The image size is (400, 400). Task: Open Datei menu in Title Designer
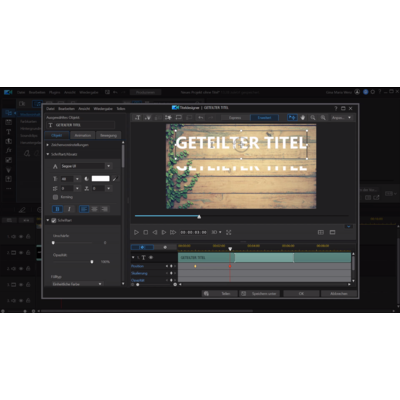(x=50, y=109)
